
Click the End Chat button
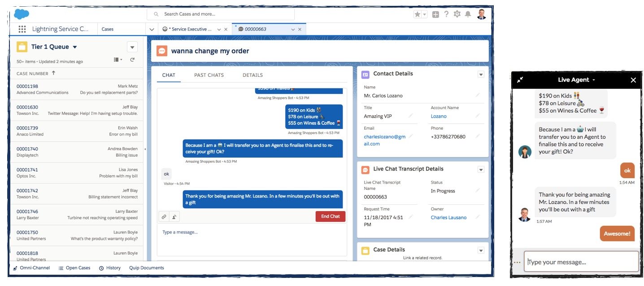point(331,216)
